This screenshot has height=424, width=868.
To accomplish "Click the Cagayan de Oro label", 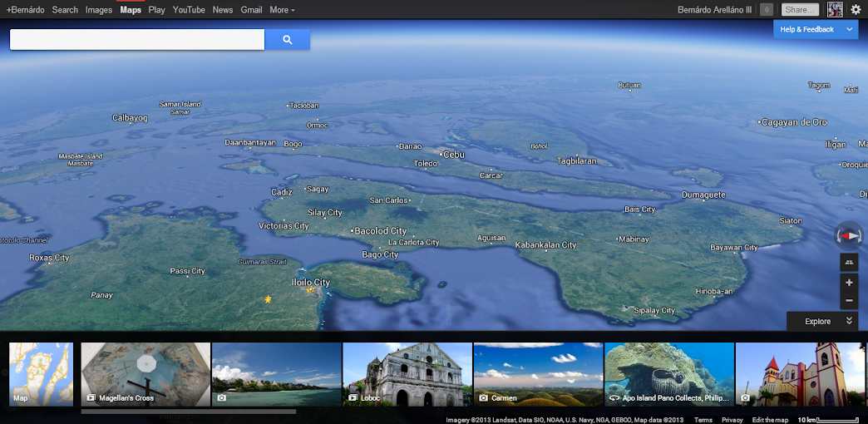I will coord(794,122).
